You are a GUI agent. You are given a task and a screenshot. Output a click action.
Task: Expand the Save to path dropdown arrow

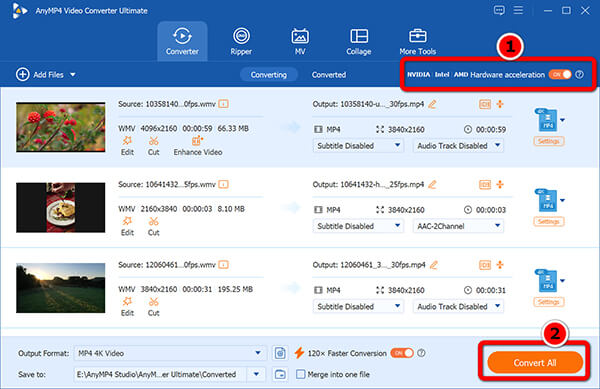tap(256, 374)
